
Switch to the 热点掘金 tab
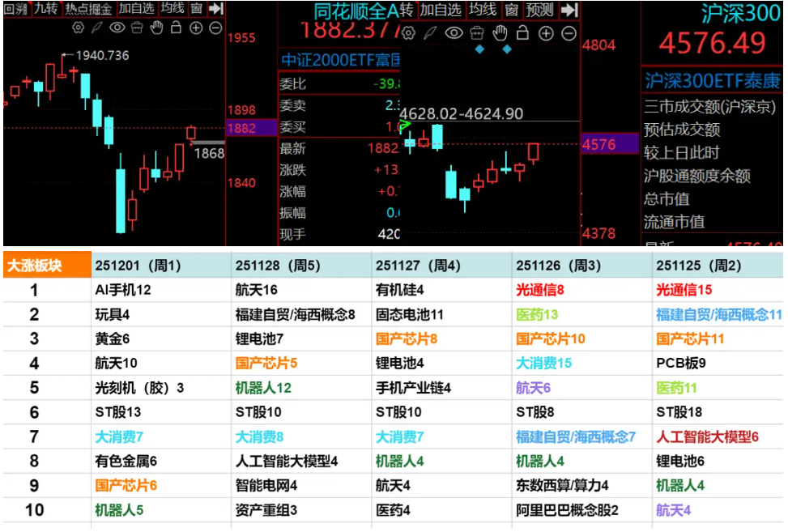click(89, 8)
